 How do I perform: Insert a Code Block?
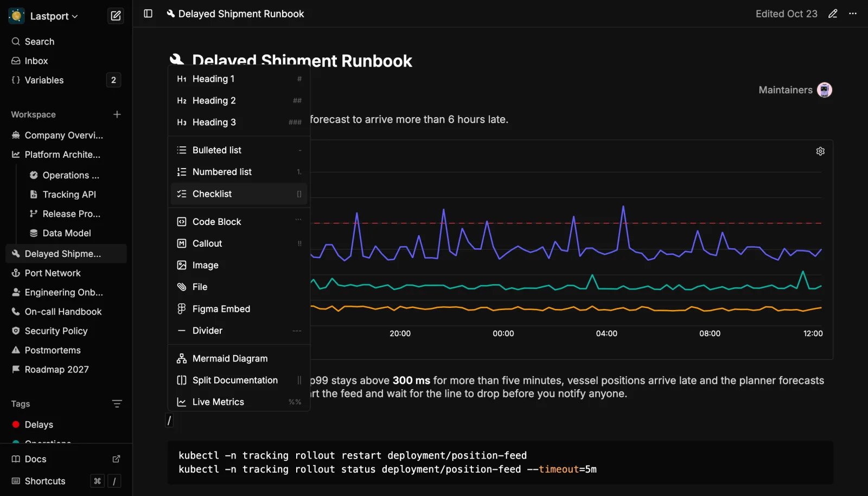pyautogui.click(x=239, y=222)
